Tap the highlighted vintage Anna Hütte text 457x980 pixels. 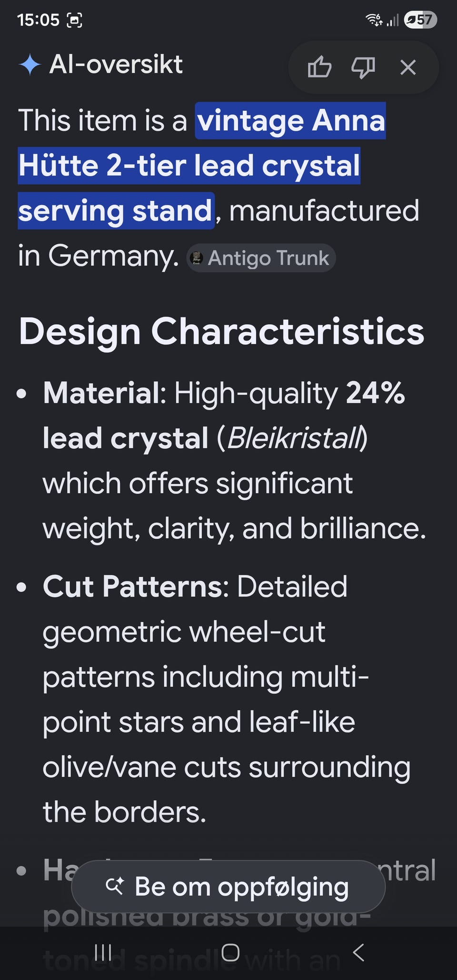pos(202,166)
